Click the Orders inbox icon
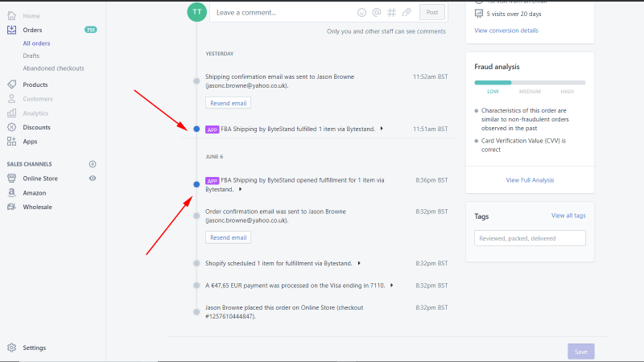 [11, 30]
